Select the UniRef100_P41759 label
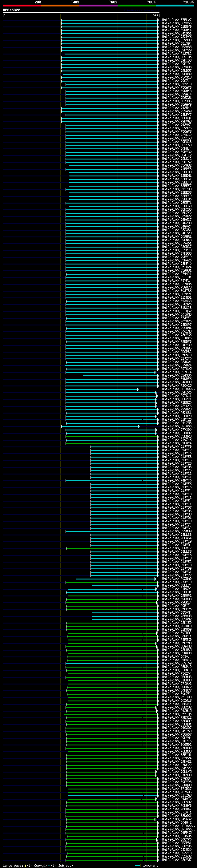This screenshot has height=868, width=197. click(x=177, y=731)
